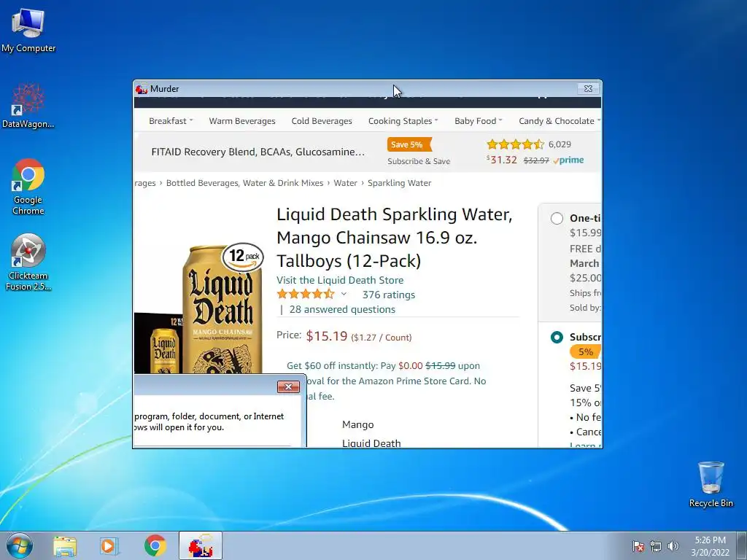The image size is (747, 560).
Task: Open 28 answered questions link
Action: 342,309
